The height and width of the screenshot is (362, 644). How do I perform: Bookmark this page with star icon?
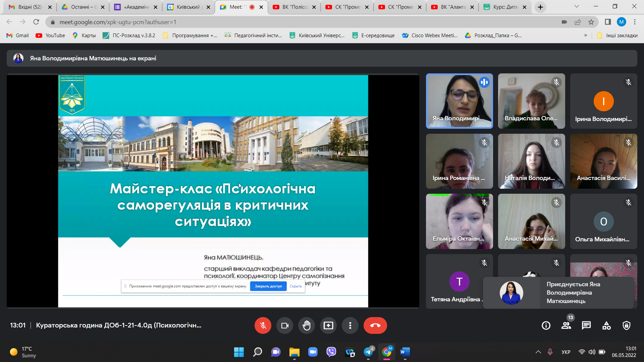[x=591, y=22]
